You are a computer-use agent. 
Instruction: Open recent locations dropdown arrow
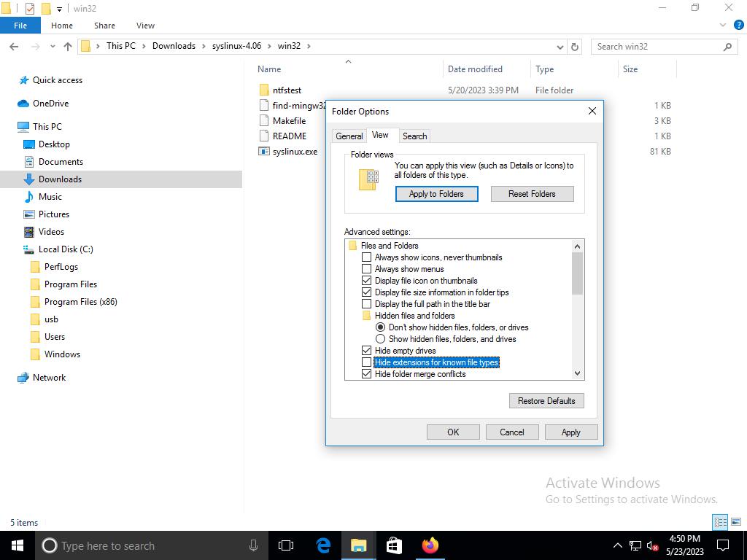coord(53,46)
